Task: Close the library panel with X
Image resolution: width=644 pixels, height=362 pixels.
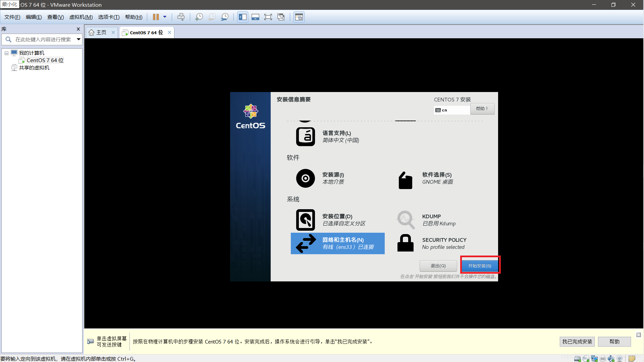Action: click(x=78, y=29)
